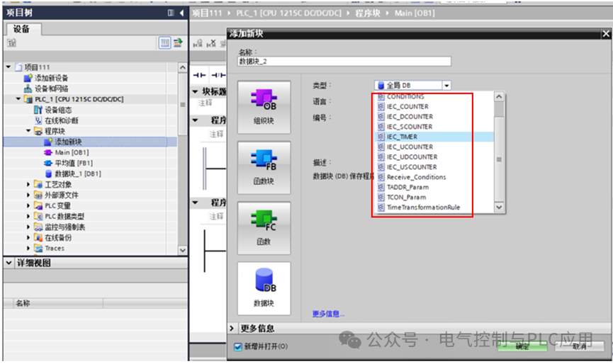Click the 程序块 breadcrumb
613x364 pixels.
click(x=368, y=13)
